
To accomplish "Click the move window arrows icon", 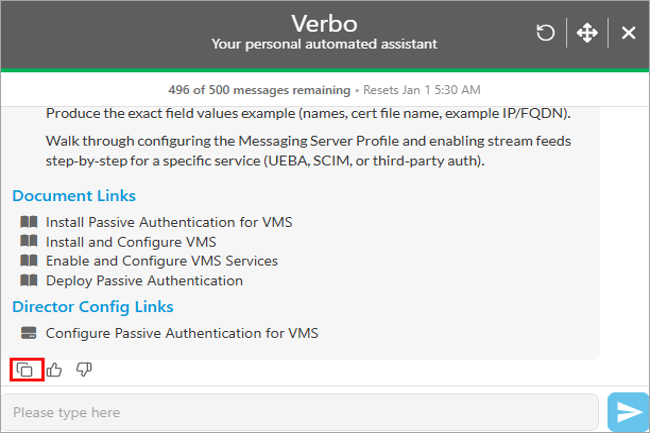I will (587, 33).
